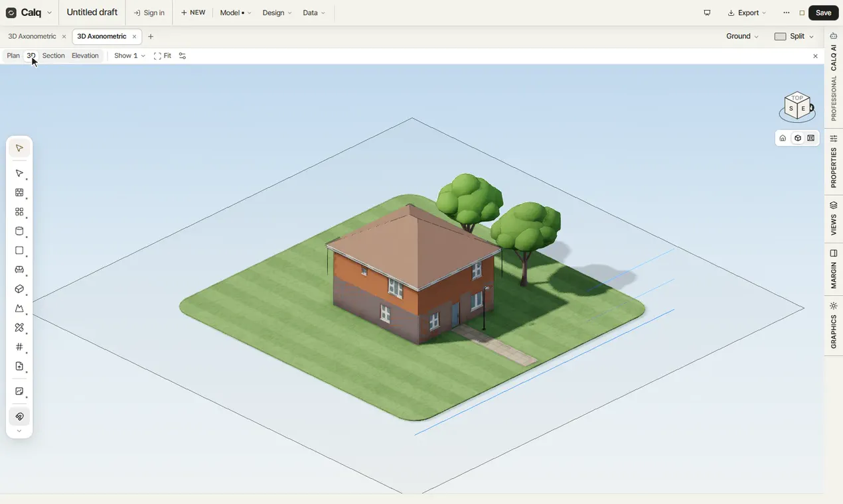Open the Ground level dropdown
Screen dimensions: 843x504
[742, 36]
